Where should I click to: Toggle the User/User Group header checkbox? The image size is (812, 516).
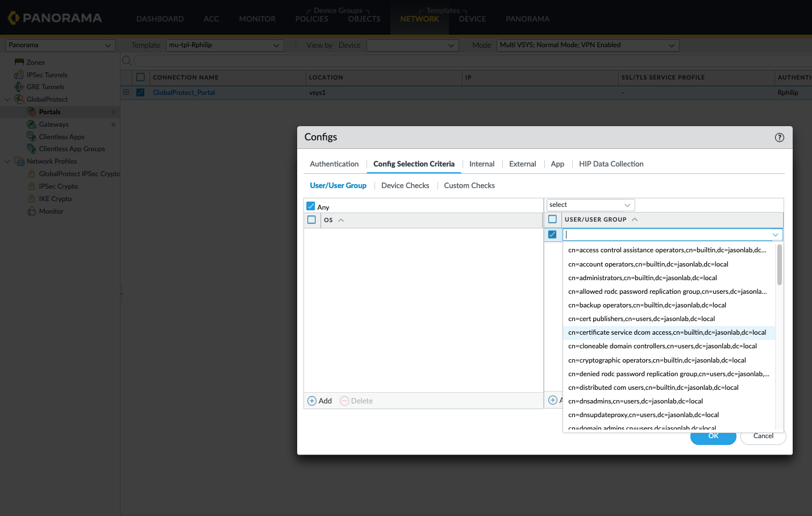[552, 219]
